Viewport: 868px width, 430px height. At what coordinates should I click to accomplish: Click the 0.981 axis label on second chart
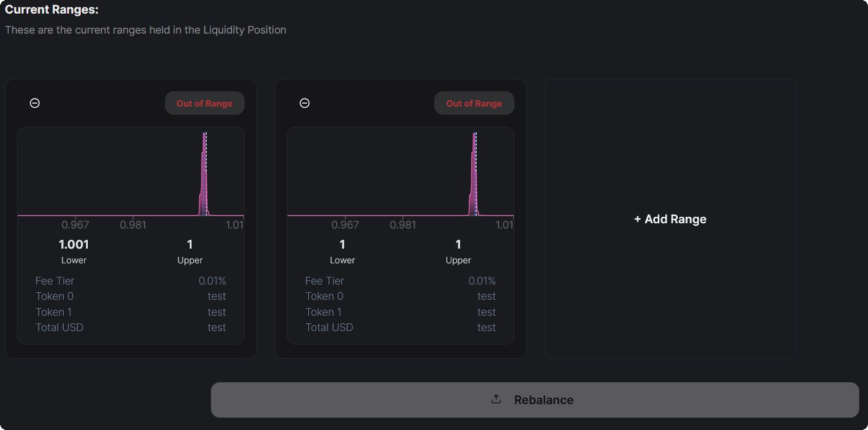(403, 225)
